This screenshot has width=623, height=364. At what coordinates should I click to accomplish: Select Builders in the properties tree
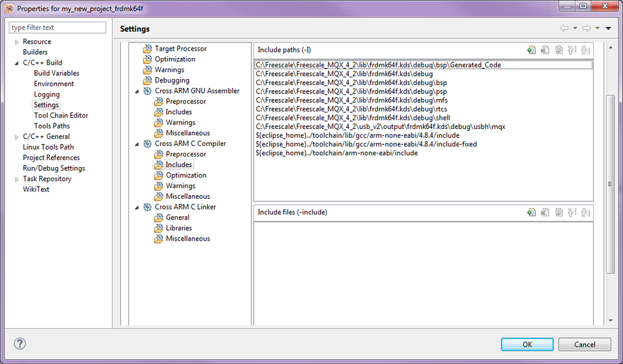[x=35, y=52]
